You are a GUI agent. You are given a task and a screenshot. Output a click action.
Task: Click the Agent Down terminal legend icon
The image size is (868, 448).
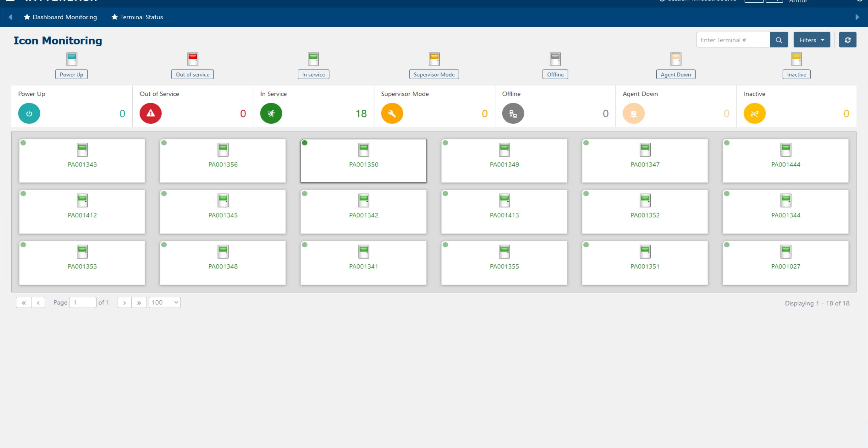(676, 59)
